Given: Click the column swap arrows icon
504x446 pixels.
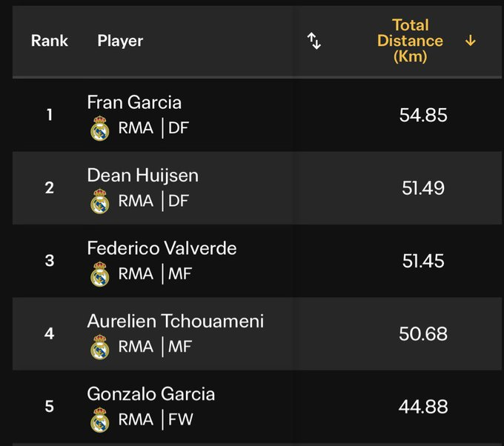Looking at the screenshot, I should [314, 41].
